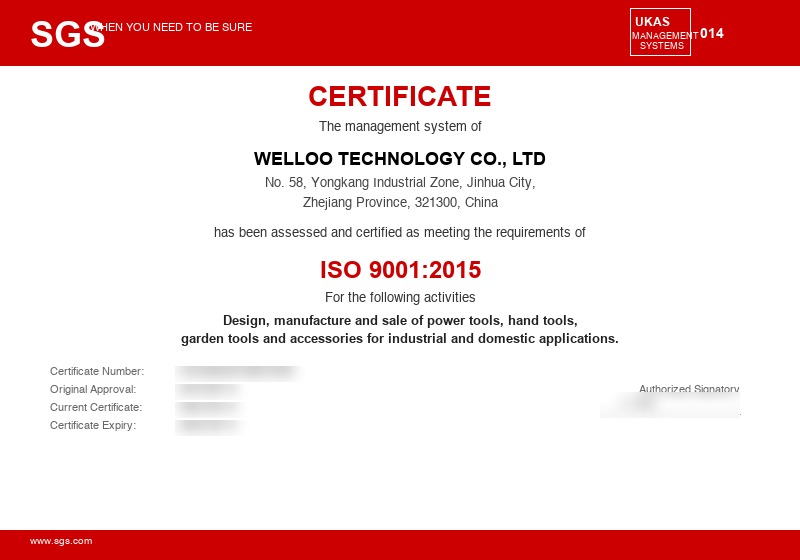Click the blurred Certificate Expiry date value
800x560 pixels.
[x=209, y=427]
